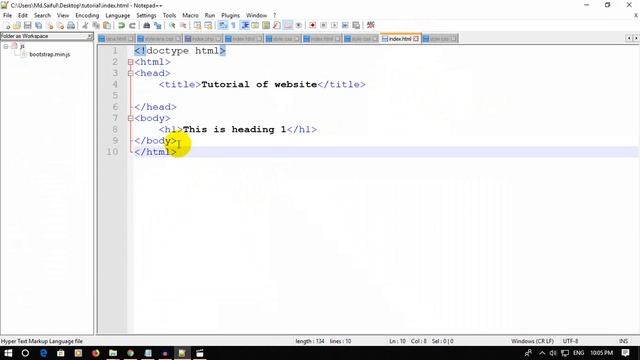This screenshot has height=360, width=640.
Task: Select bootstrap.min.js in the workspace tree
Action: coord(49,54)
